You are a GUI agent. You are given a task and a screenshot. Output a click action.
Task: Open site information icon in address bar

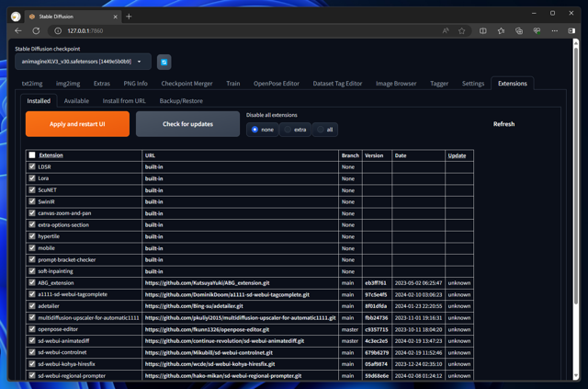[x=58, y=30]
